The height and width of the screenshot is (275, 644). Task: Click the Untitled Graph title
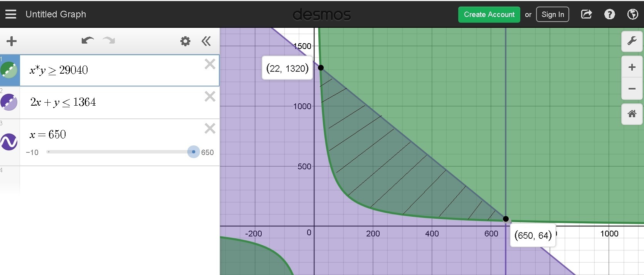(56, 14)
